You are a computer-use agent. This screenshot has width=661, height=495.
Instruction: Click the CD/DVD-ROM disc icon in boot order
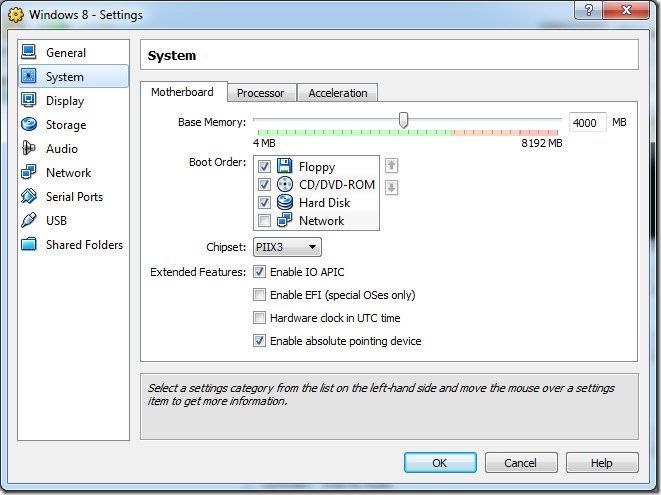tap(285, 184)
